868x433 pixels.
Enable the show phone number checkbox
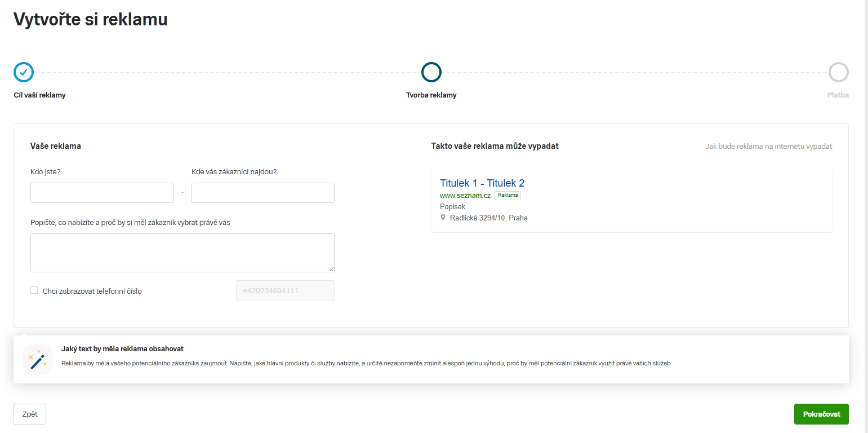34,290
